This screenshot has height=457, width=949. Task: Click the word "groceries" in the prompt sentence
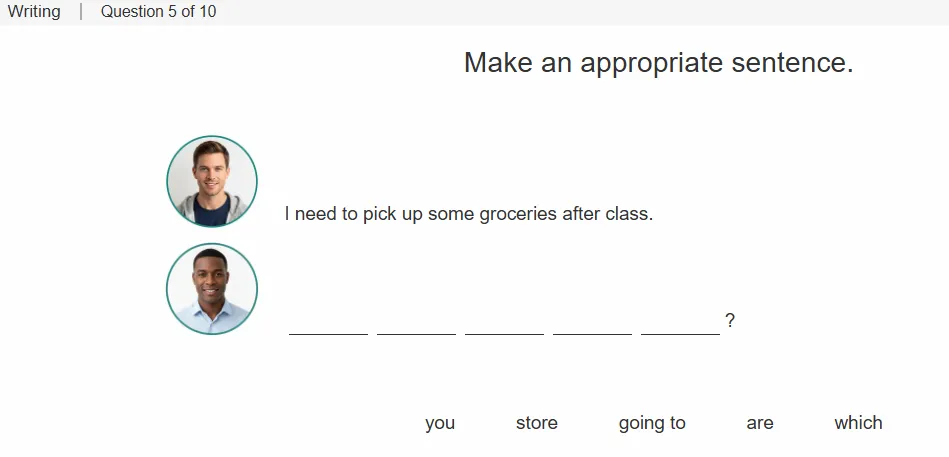[x=518, y=214]
